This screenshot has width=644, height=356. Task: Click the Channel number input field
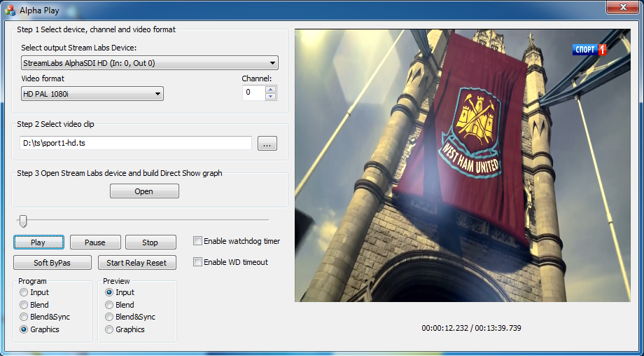[x=254, y=93]
